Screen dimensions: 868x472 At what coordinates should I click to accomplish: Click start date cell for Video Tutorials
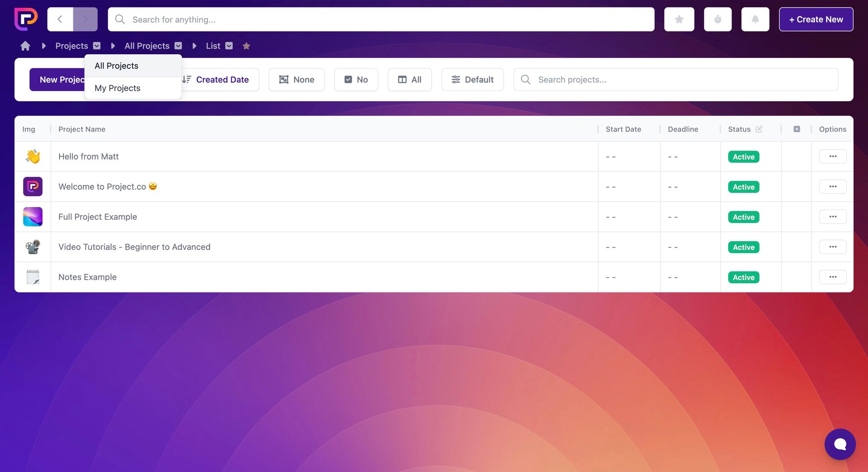pyautogui.click(x=629, y=247)
